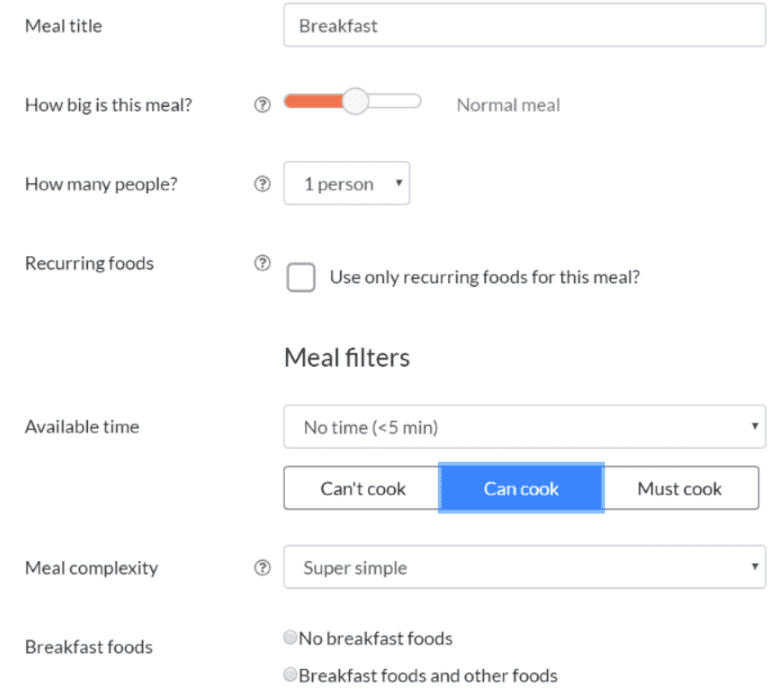Screen dimensions: 780x689
Task: Click help icon beside How big is this meal
Action: click(262, 105)
